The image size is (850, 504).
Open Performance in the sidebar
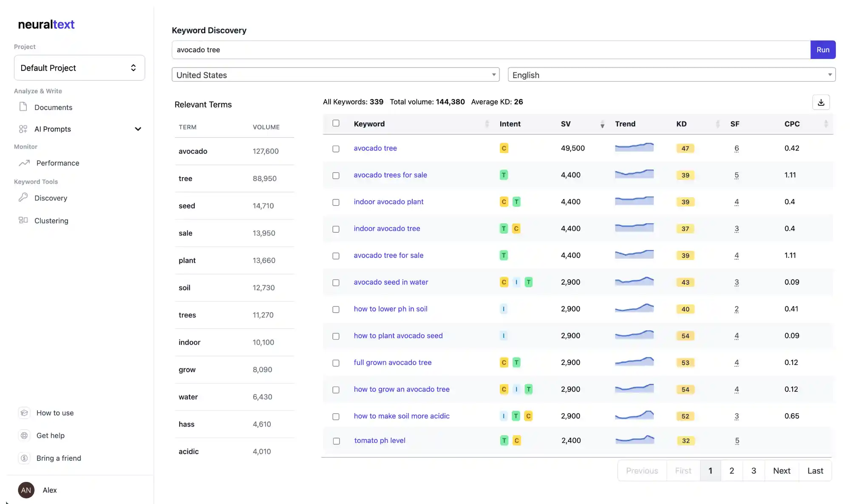58,163
